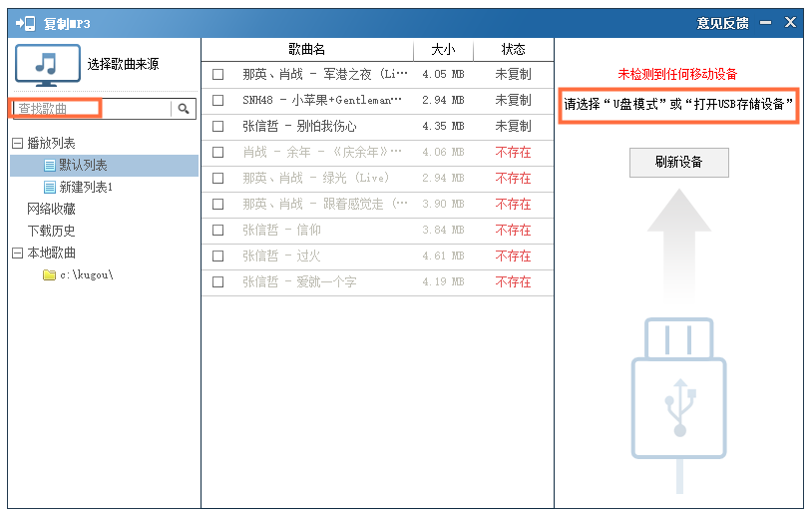812x515 pixels.
Task: Sort by 状态 column header
Action: coord(513,50)
